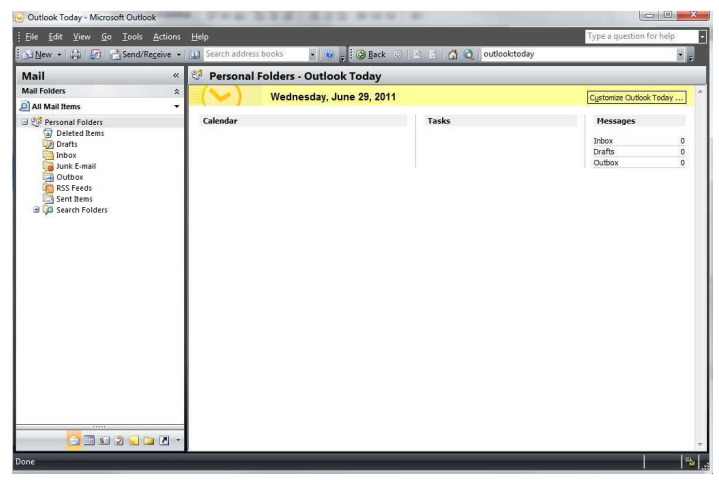This screenshot has height=483, width=719.
Task: Click the Messages section heading
Action: pos(616,121)
